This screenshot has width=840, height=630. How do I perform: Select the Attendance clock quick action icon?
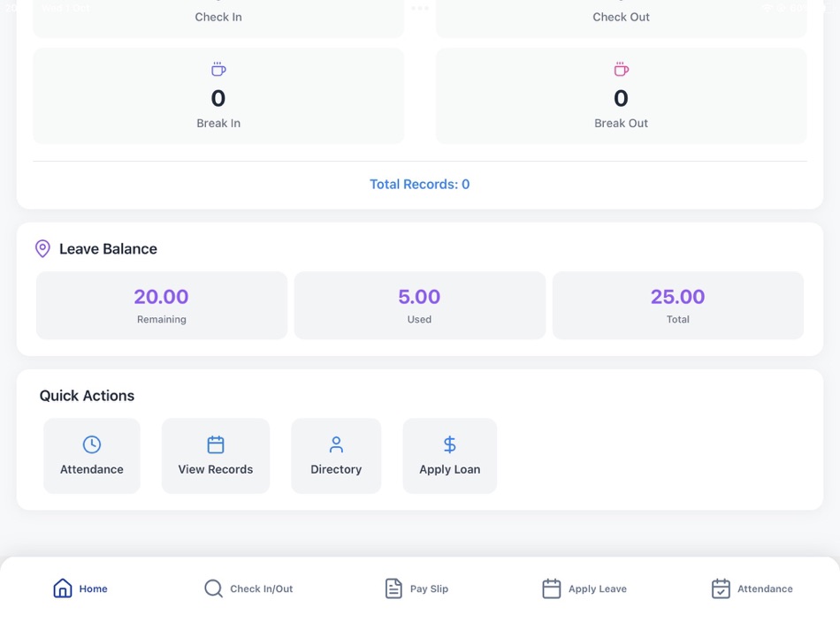point(91,444)
